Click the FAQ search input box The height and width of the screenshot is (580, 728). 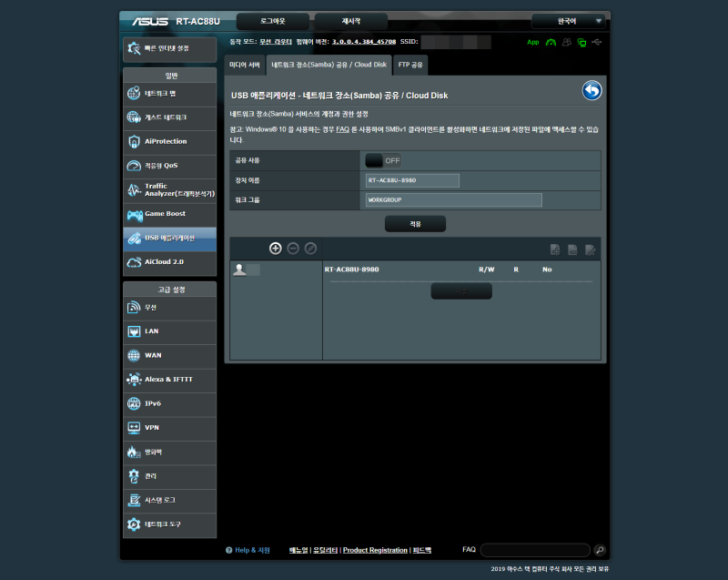(535, 550)
